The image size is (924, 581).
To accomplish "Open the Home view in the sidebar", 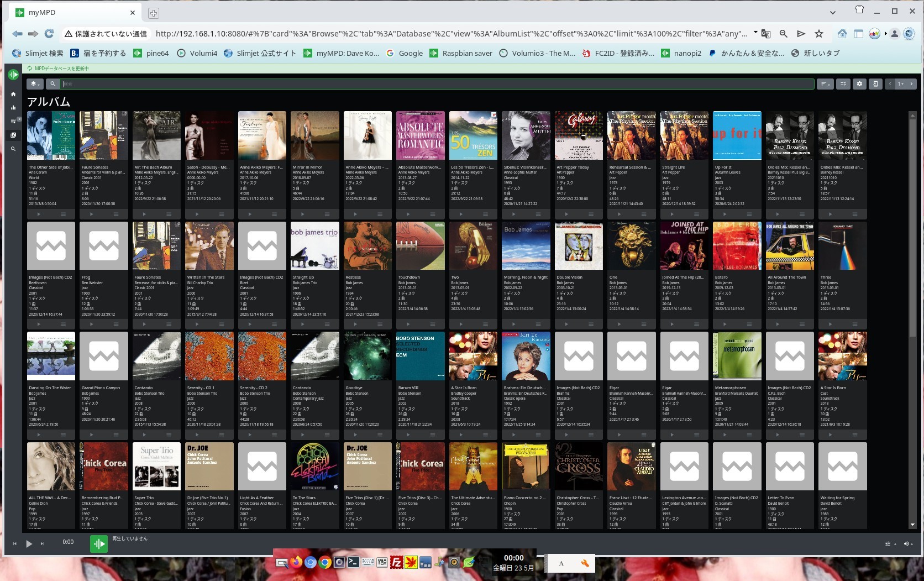I will (x=13, y=95).
